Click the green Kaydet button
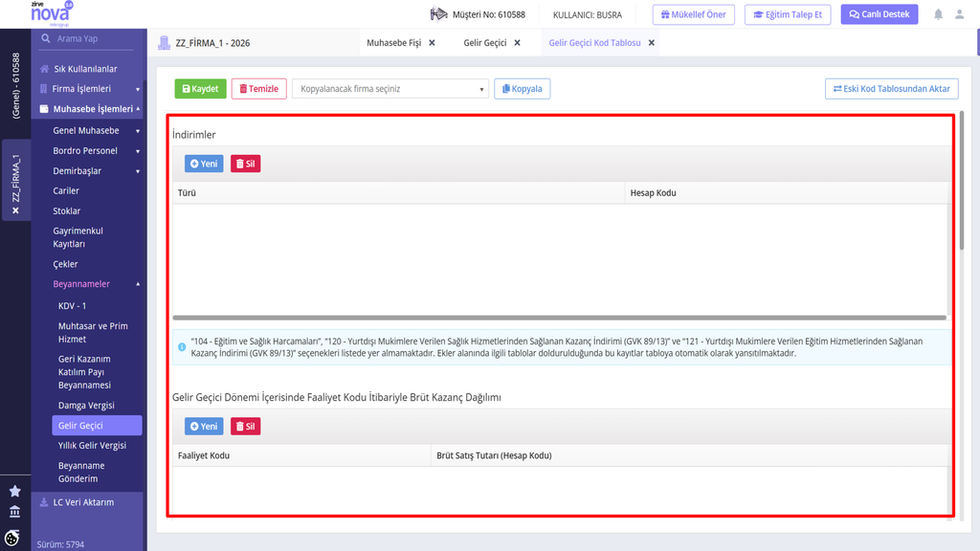980x551 pixels. click(x=200, y=89)
